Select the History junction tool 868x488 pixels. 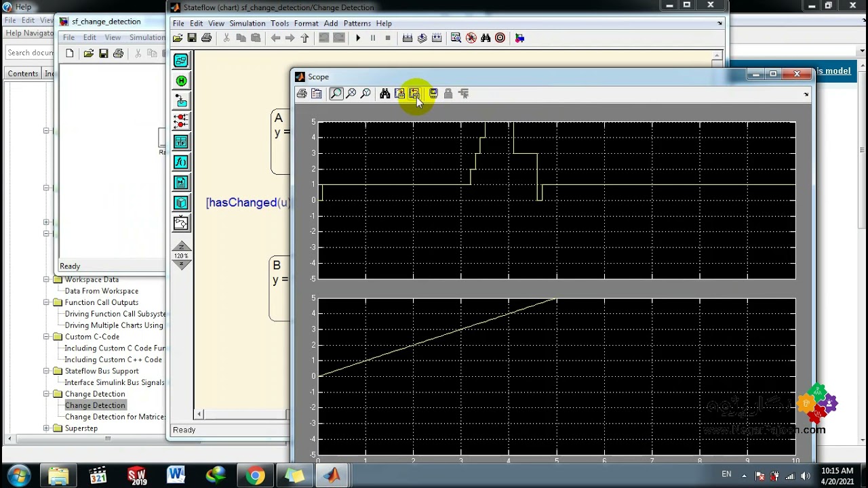click(181, 81)
